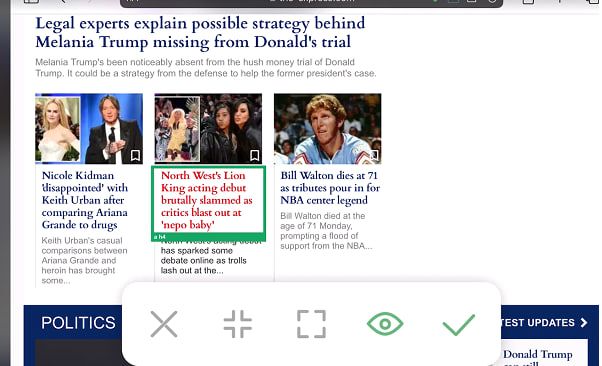Shrink selection with the contract arrows icon
This screenshot has width=602, height=366.
(238, 324)
